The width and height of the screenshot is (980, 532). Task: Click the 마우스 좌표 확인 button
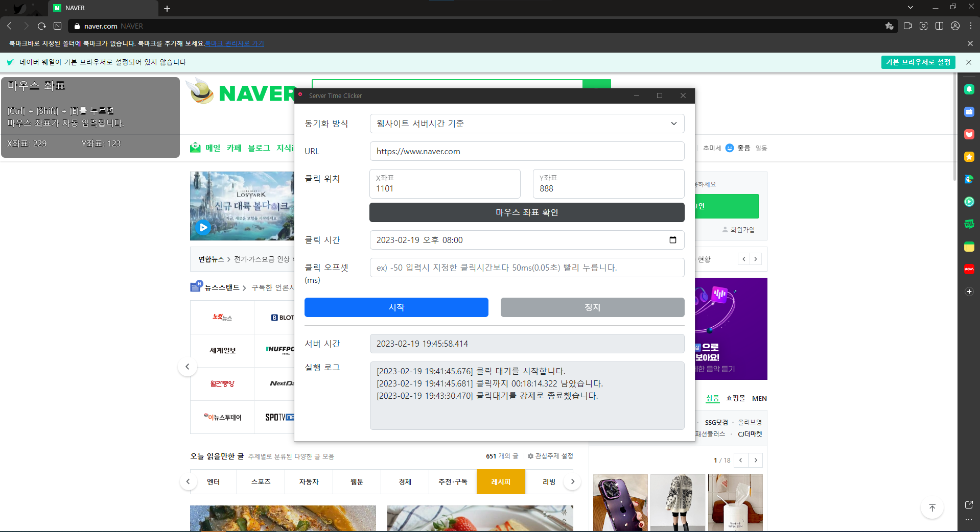(x=527, y=212)
